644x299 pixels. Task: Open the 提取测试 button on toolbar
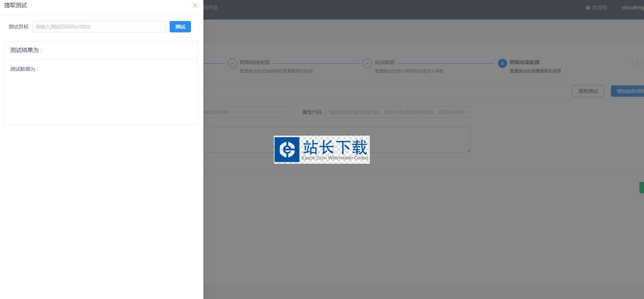coord(588,91)
